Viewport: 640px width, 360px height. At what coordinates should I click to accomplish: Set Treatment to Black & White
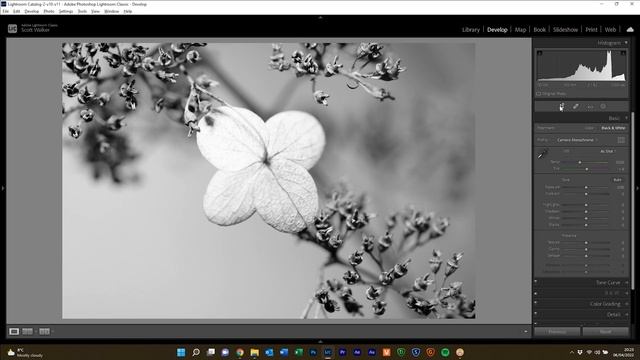coord(613,128)
